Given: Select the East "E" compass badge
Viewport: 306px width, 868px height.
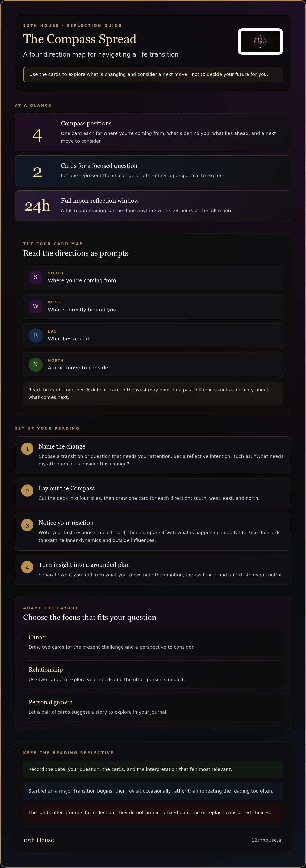Looking at the screenshot, I should (x=36, y=336).
